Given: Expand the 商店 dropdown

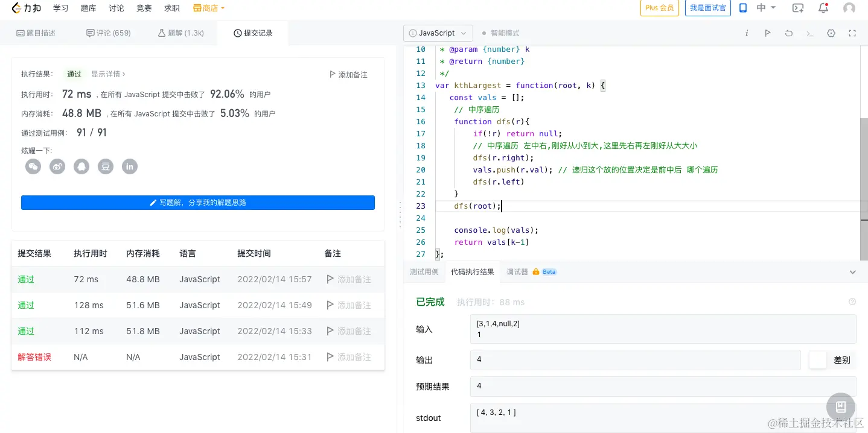Looking at the screenshot, I should click(x=209, y=8).
